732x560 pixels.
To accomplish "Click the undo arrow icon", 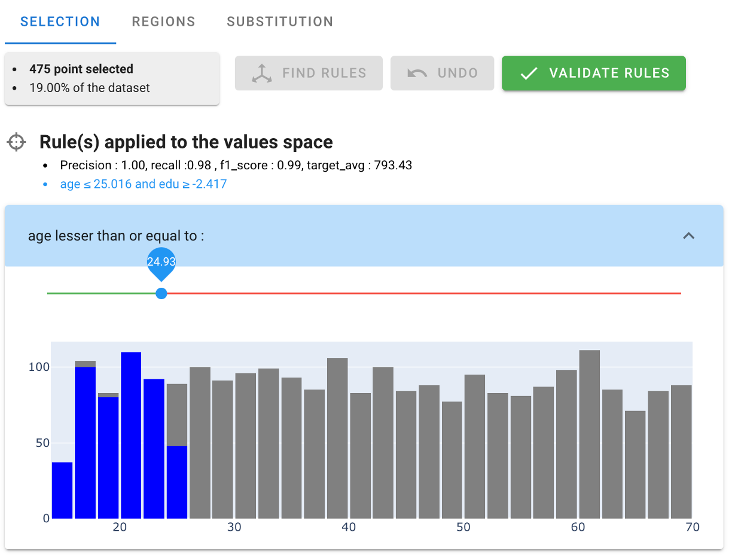I will coord(417,74).
